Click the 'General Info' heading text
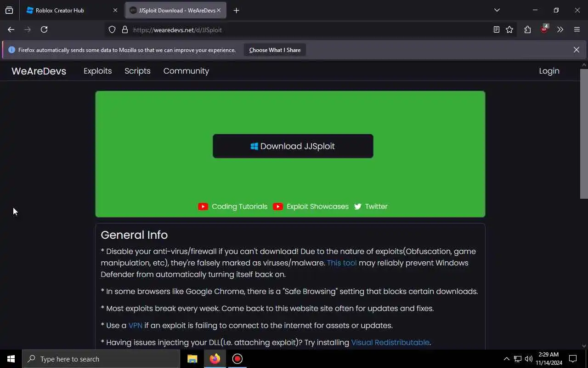The height and width of the screenshot is (368, 588). pyautogui.click(x=134, y=235)
